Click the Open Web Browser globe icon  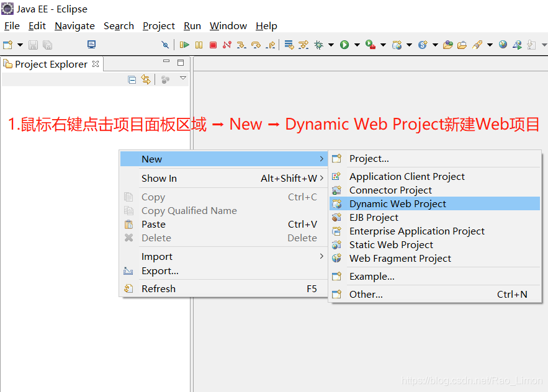tap(503, 45)
